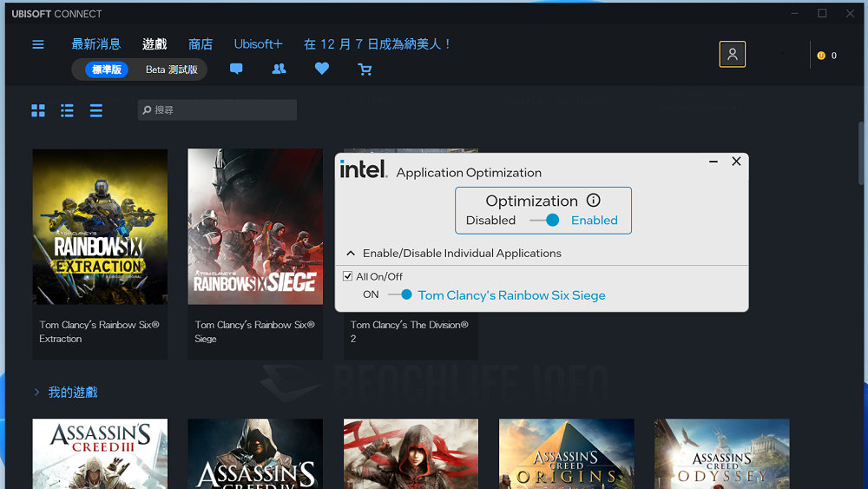Switch library to detailed list view
This screenshot has width=868, height=489.
(x=67, y=110)
